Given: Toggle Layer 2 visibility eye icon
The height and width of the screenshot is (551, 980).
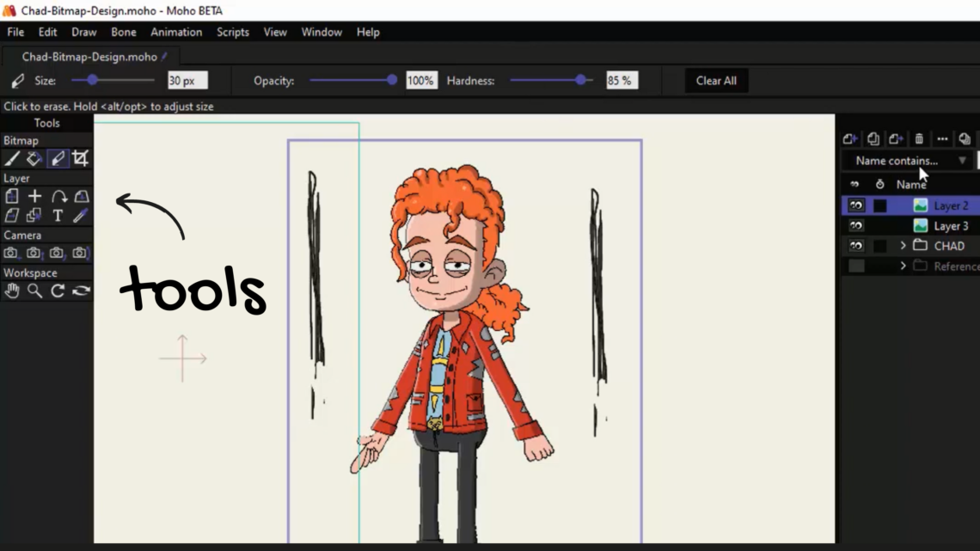Looking at the screenshot, I should point(856,205).
